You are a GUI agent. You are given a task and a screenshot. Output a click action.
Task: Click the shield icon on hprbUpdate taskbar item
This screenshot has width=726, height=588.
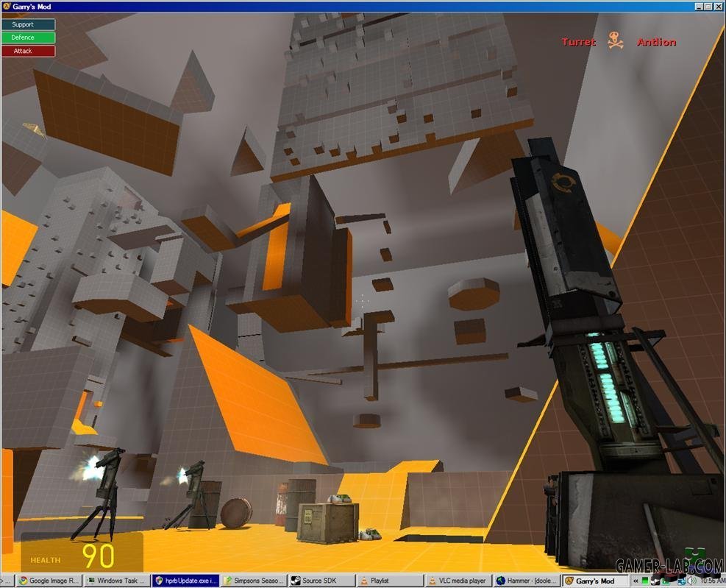tap(160, 581)
